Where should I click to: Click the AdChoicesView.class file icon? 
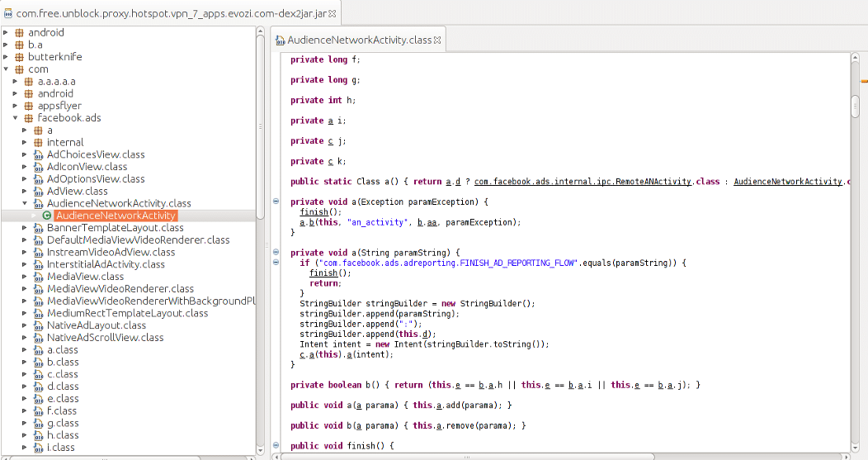[x=38, y=154]
